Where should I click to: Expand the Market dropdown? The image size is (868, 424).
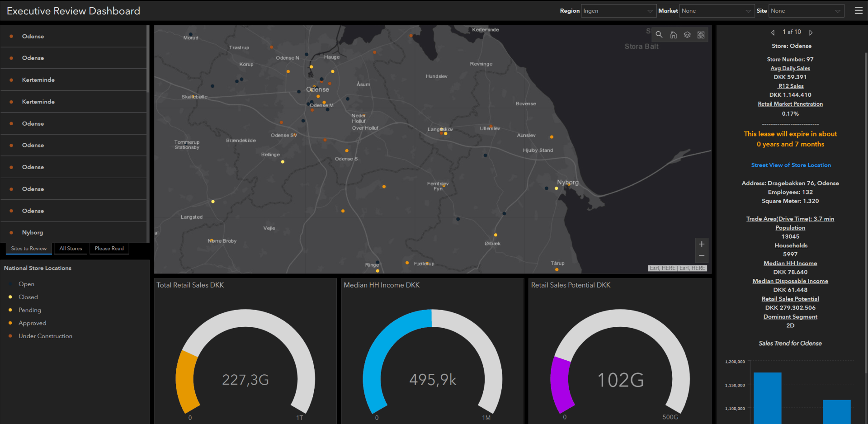(716, 11)
